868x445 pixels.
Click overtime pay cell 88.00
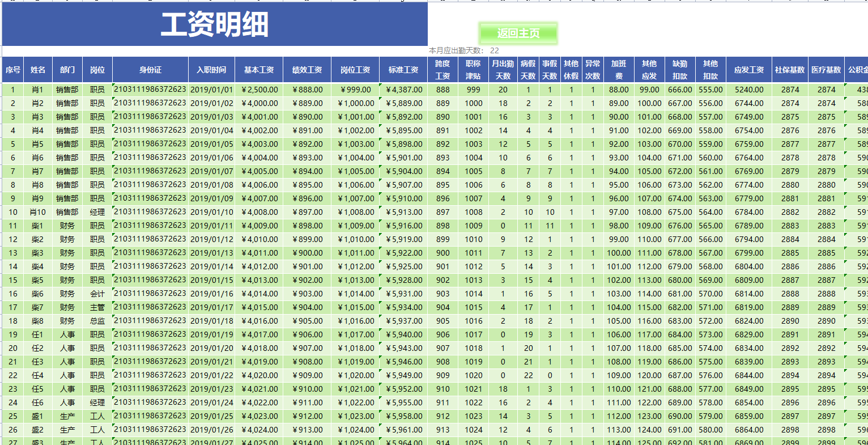[619, 90]
